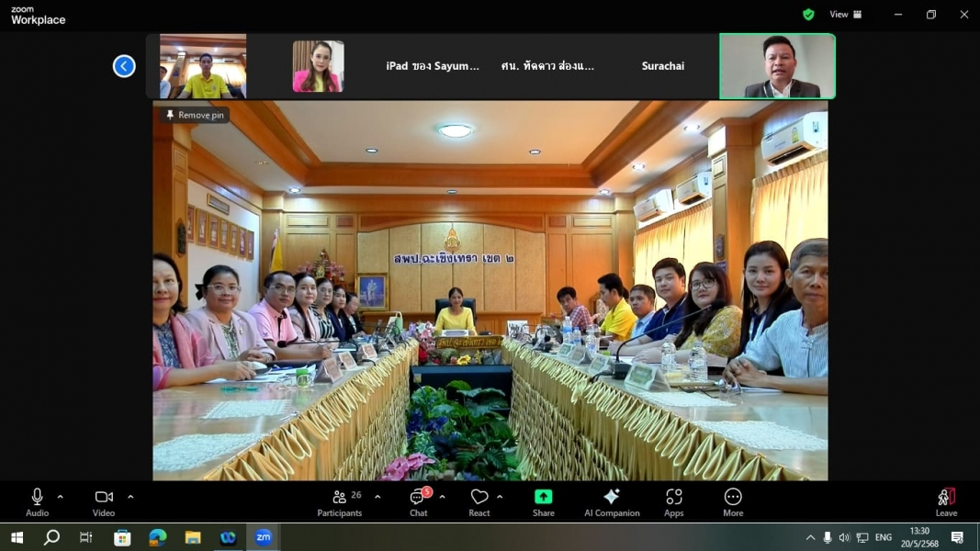Leave the meeting
Viewport: 980px width, 551px height.
click(946, 502)
